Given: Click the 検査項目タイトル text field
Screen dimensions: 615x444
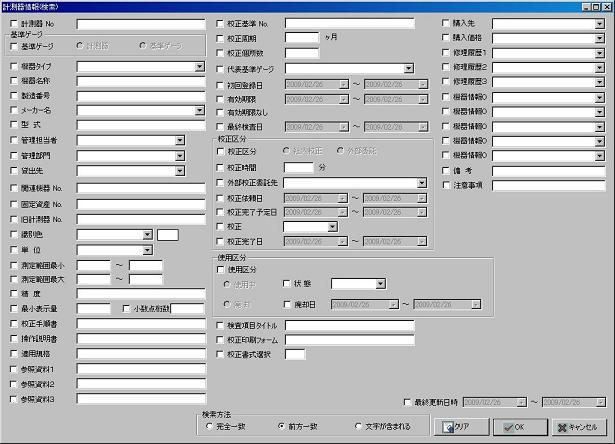Looking at the screenshot, I should pos(349,326).
